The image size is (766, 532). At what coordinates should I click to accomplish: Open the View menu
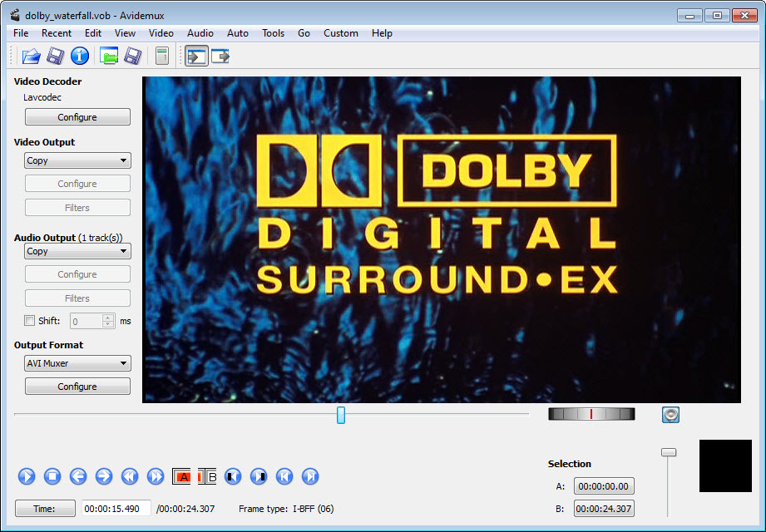pyautogui.click(x=125, y=33)
